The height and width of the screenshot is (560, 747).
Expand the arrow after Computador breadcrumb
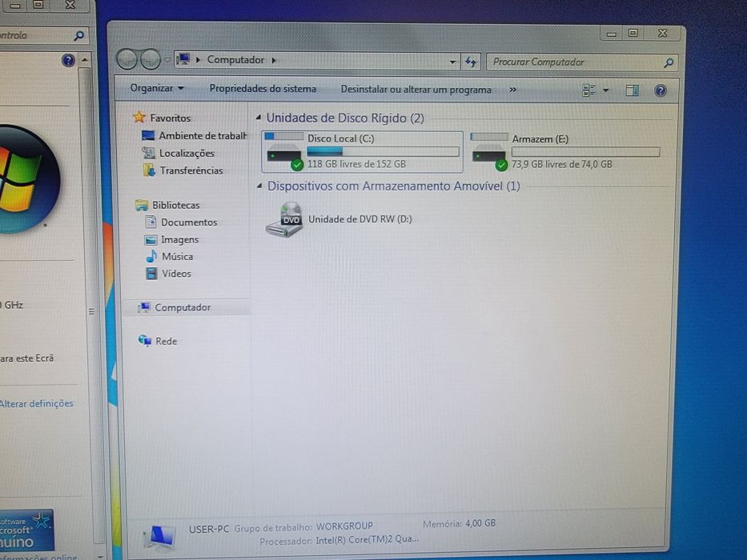tap(274, 61)
